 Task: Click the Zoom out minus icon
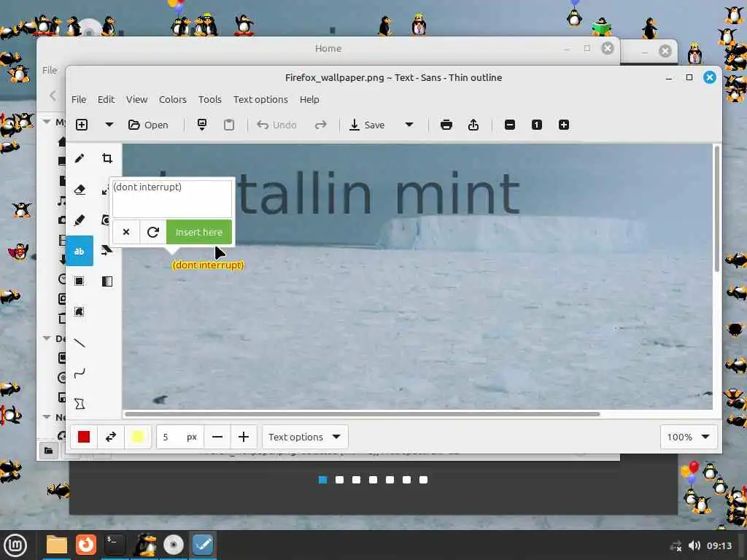tap(510, 125)
